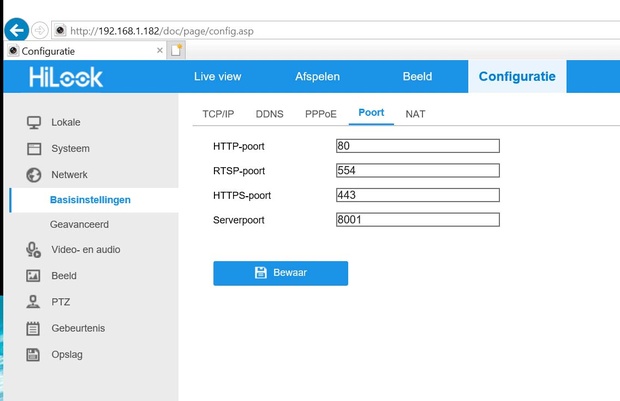Click the Systeem window icon
Screen dimensions: 620x401
point(34,149)
